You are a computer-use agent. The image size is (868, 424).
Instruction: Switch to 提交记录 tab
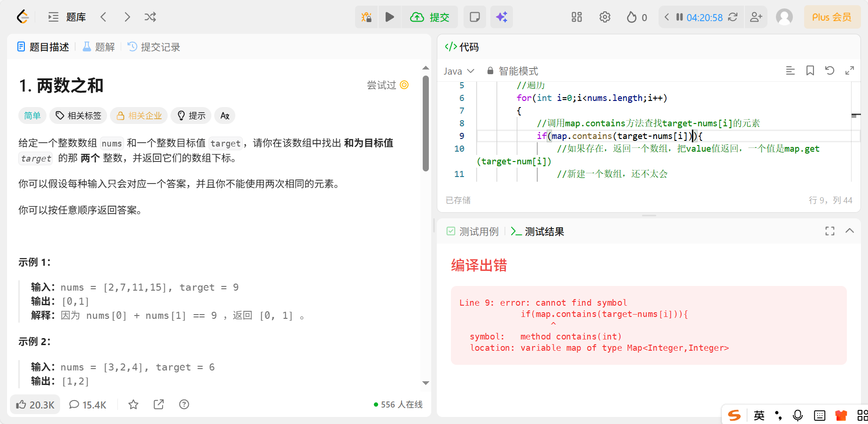tap(154, 47)
